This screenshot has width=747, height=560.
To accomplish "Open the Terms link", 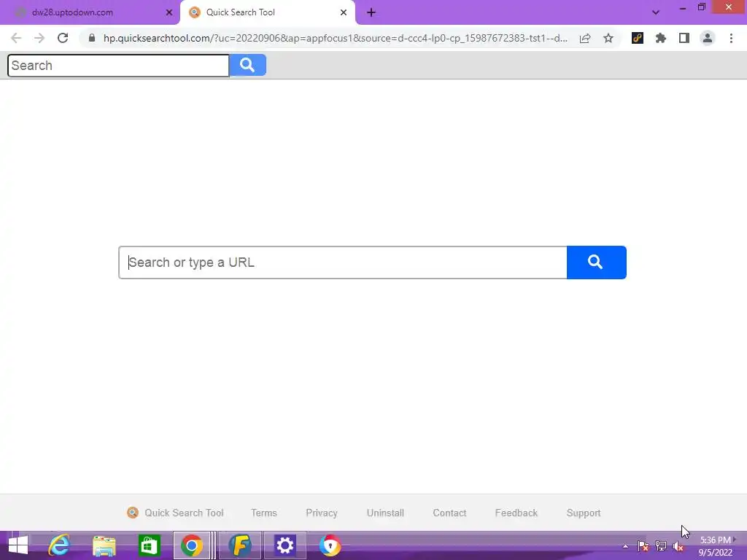I will coord(263,513).
